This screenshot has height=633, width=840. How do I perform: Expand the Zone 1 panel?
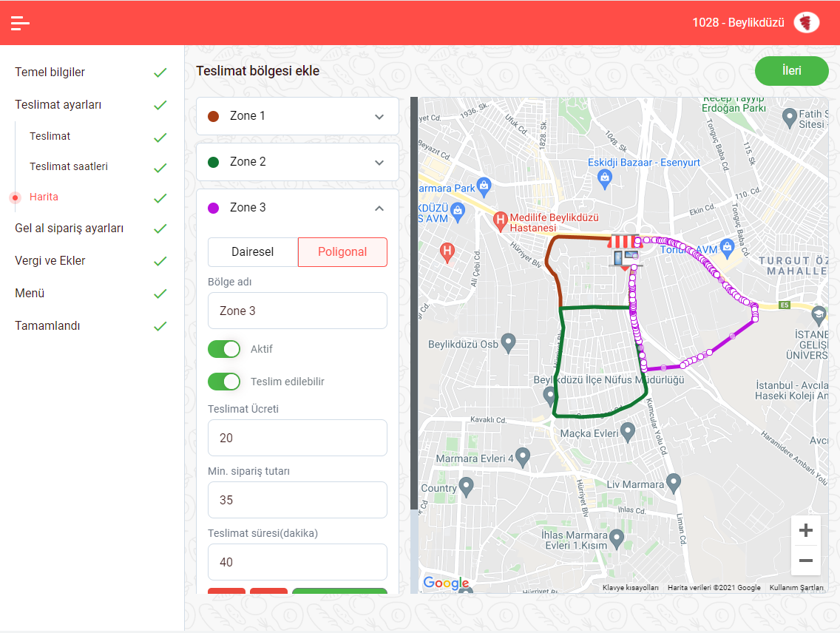coord(297,116)
